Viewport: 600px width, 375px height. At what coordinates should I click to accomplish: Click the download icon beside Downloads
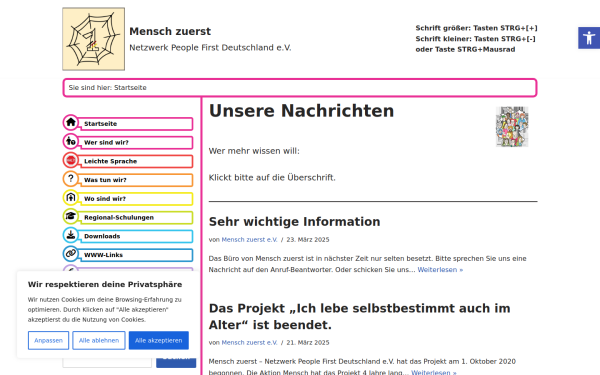pyautogui.click(x=71, y=235)
